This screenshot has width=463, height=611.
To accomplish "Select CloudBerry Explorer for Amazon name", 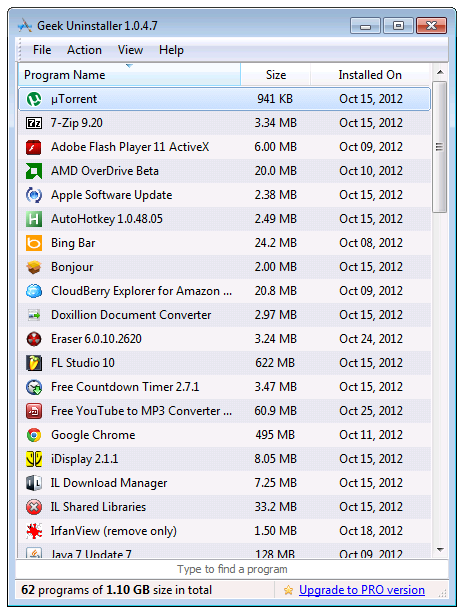I will coord(141,291).
